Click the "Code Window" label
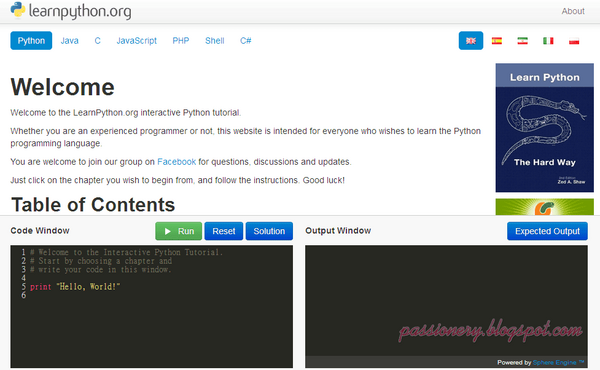This screenshot has width=600, height=370. (x=40, y=231)
